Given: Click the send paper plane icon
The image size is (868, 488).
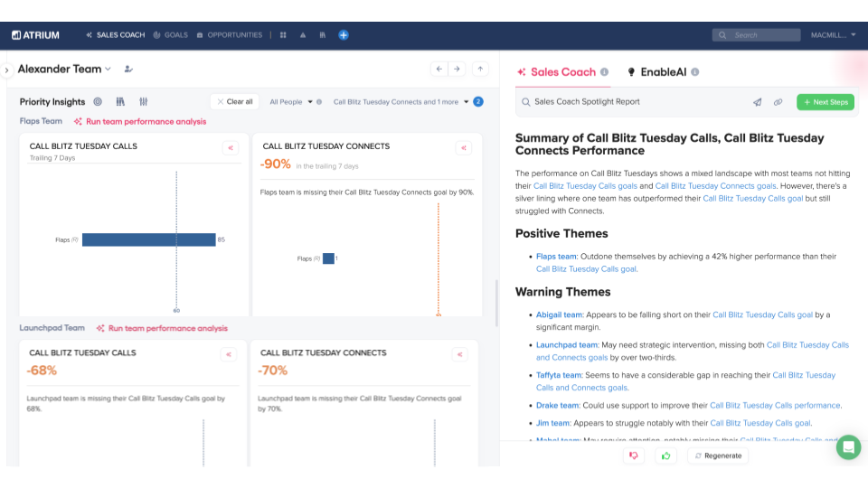Looking at the screenshot, I should pyautogui.click(x=758, y=102).
